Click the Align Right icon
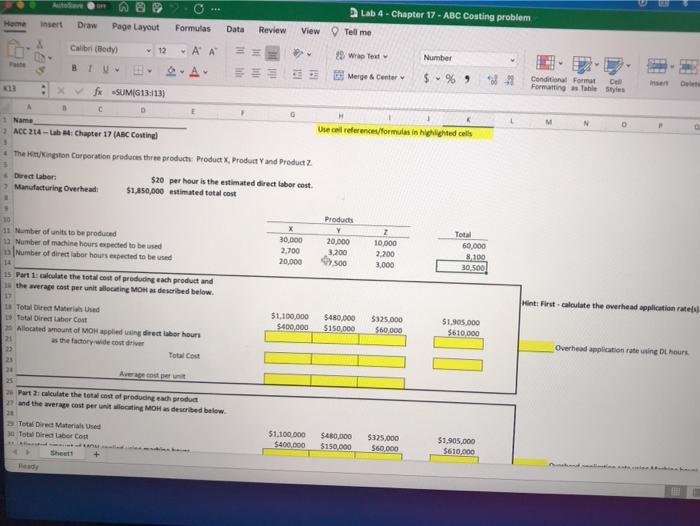 point(271,73)
